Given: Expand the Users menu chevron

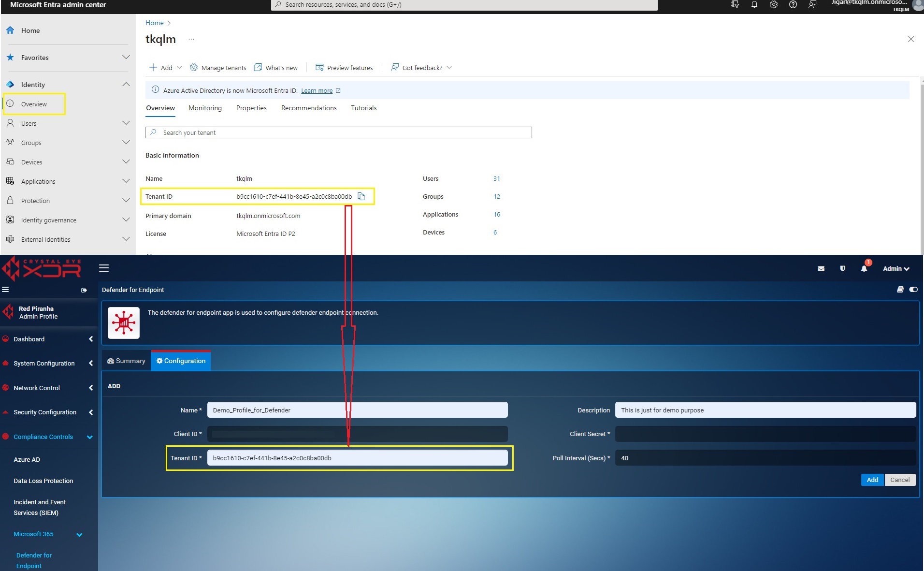Looking at the screenshot, I should pyautogui.click(x=126, y=123).
